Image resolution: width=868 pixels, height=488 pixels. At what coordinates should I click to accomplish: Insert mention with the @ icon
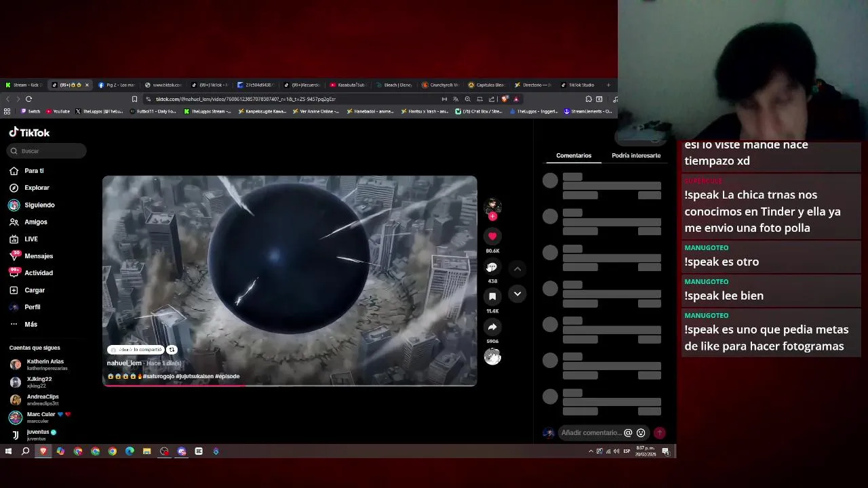click(628, 432)
